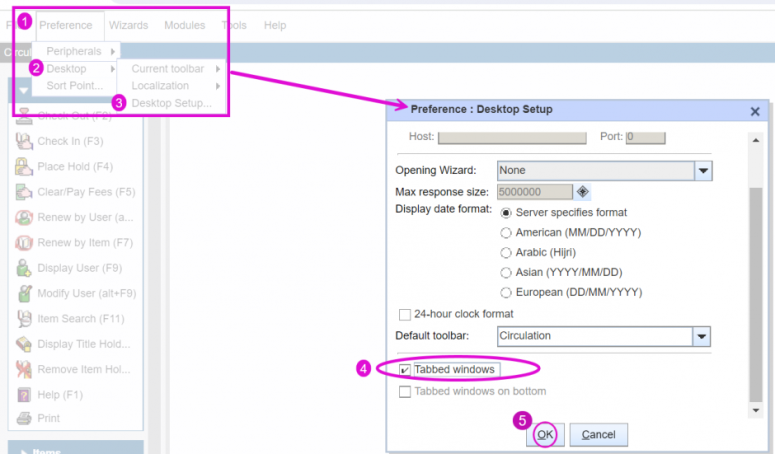Viewport: 775px width, 454px height.
Task: Open the Display User (F9) icon
Action: tap(24, 268)
